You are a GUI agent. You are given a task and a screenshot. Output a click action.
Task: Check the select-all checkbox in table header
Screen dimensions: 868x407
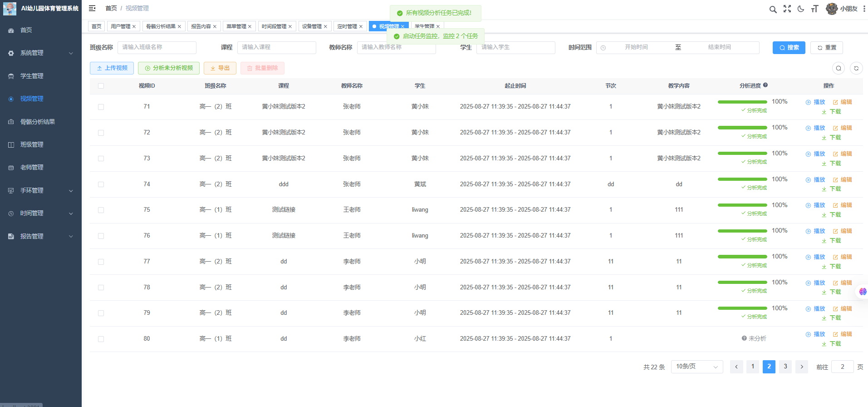(101, 86)
